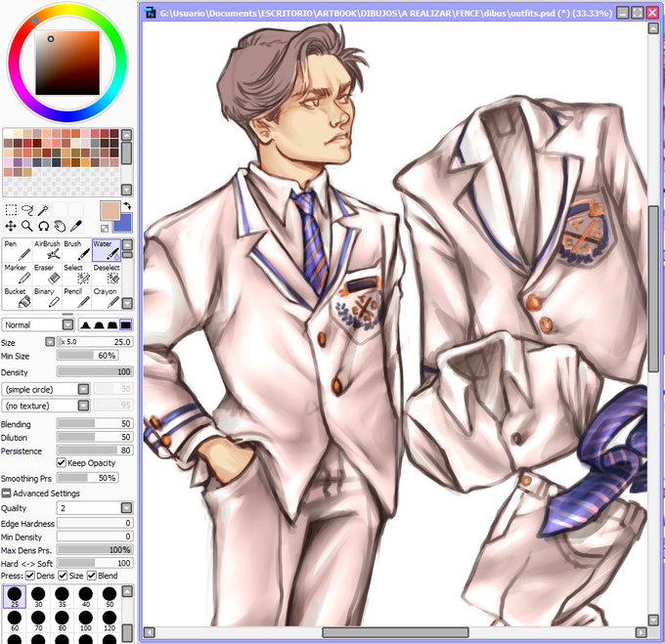665x644 pixels.
Task: Pick the lasso selection tool
Action: (27, 210)
